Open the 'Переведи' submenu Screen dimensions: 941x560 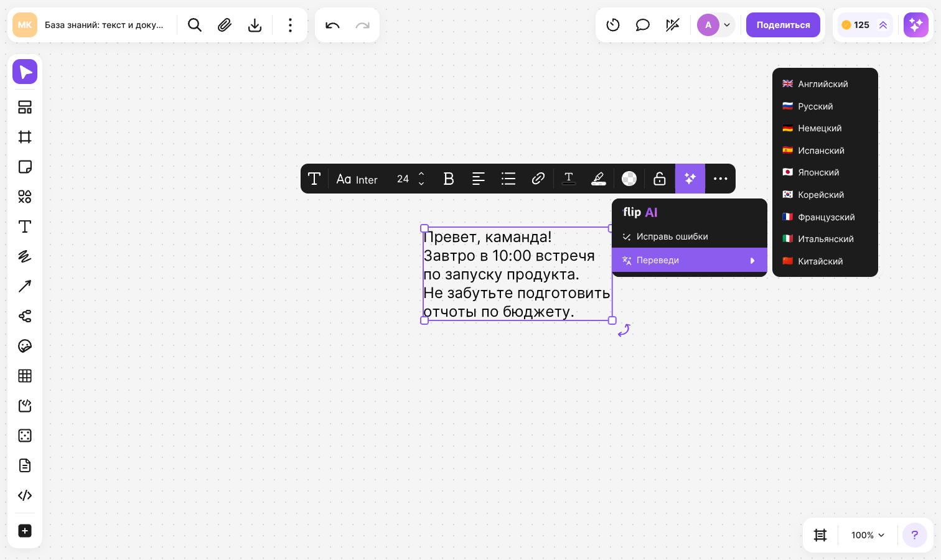[690, 260]
